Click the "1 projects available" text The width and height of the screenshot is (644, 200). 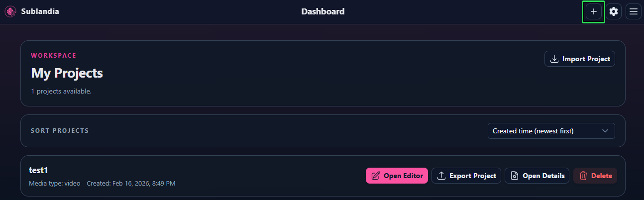coord(61,92)
